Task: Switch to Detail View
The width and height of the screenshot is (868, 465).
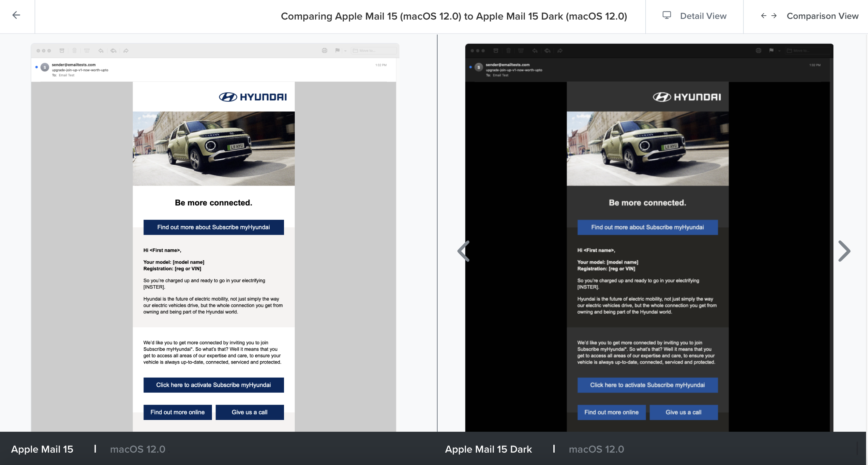Action: click(695, 16)
